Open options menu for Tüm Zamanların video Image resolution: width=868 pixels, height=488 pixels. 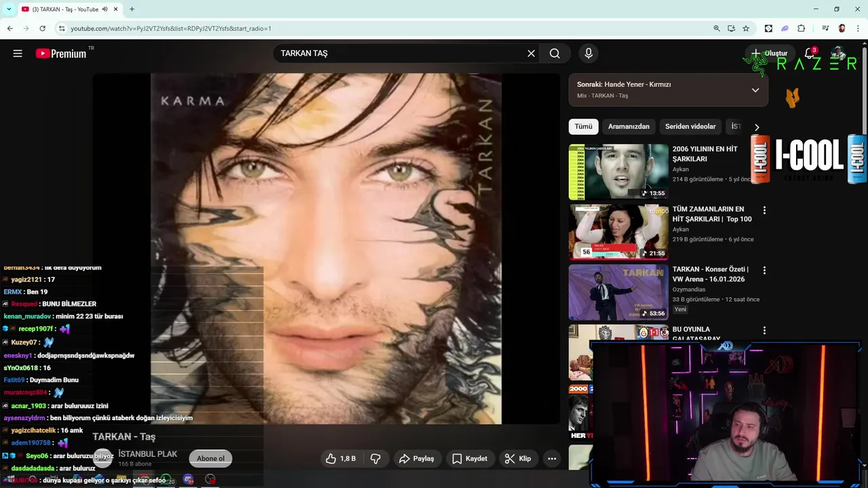(764, 211)
